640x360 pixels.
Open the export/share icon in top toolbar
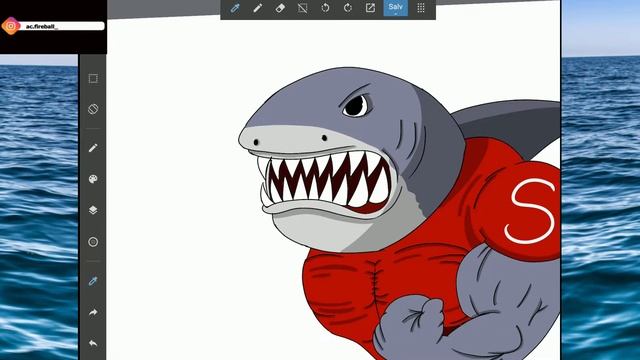coord(370,8)
